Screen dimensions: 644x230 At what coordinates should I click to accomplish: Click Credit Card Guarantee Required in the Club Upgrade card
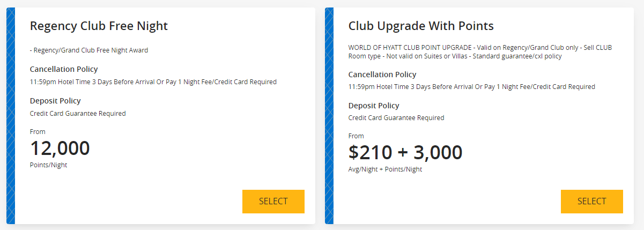click(396, 118)
